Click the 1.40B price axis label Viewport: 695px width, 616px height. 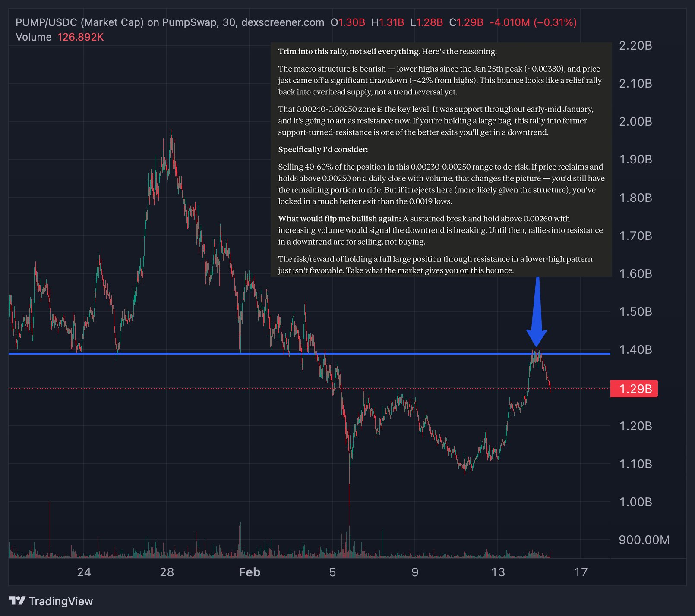(x=635, y=349)
